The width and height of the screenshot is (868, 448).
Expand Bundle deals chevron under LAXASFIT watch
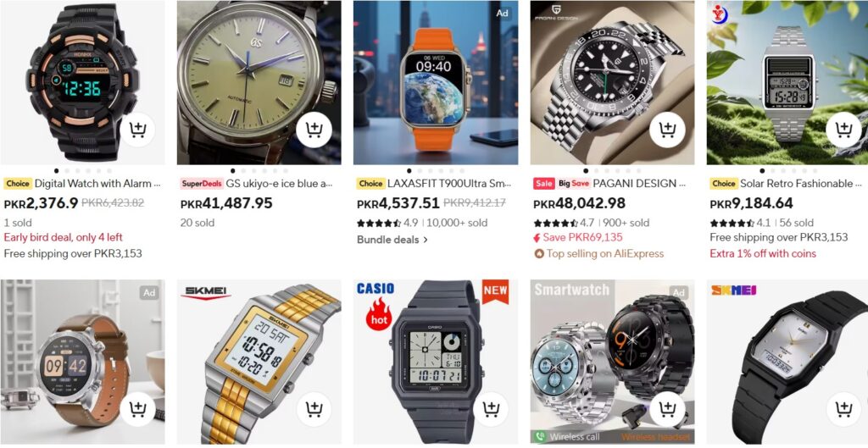pos(426,240)
